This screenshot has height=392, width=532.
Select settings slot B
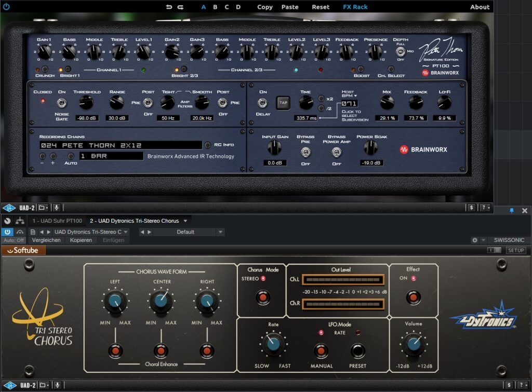coord(215,7)
